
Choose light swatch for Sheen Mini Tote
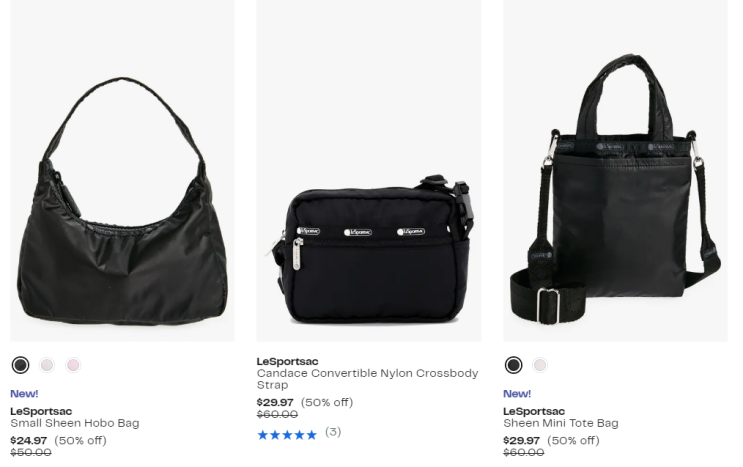(x=540, y=365)
